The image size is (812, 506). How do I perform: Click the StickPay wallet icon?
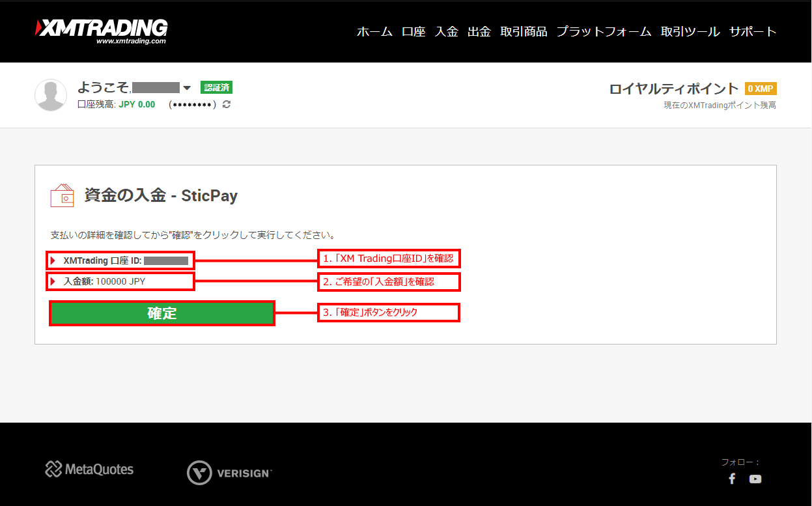(63, 195)
